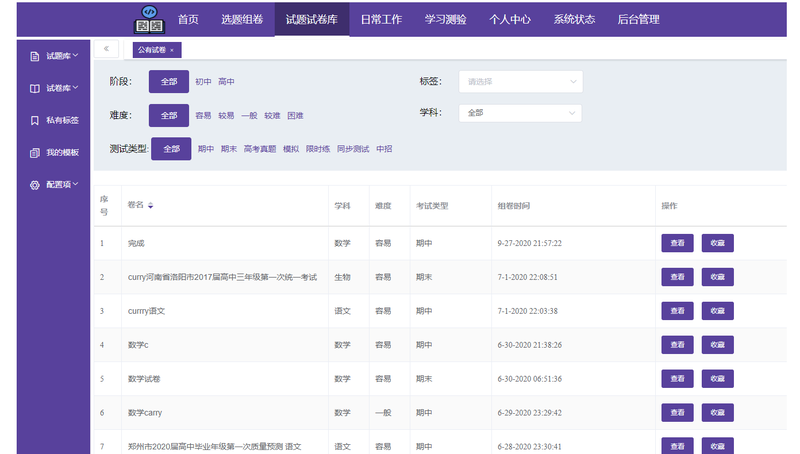Click 组卷时间 column header
This screenshot has width=800, height=454.
pos(514,206)
